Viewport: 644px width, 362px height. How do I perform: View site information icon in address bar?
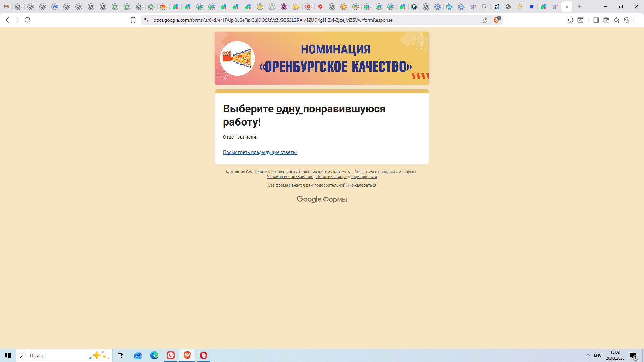coord(146,20)
